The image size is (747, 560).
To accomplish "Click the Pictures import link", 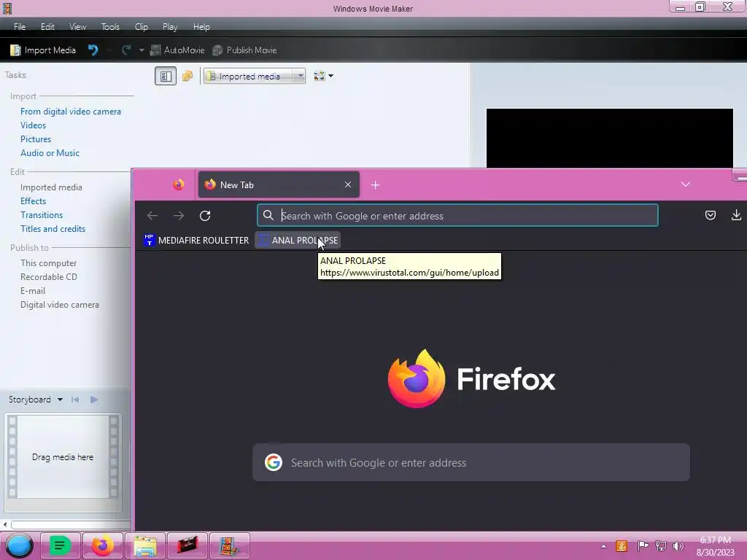I will click(x=36, y=139).
